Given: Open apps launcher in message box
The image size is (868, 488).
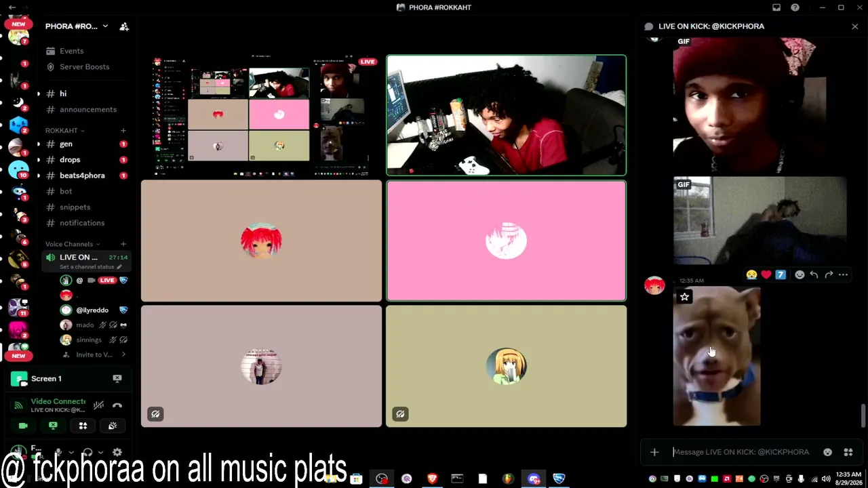Looking at the screenshot, I should (848, 452).
